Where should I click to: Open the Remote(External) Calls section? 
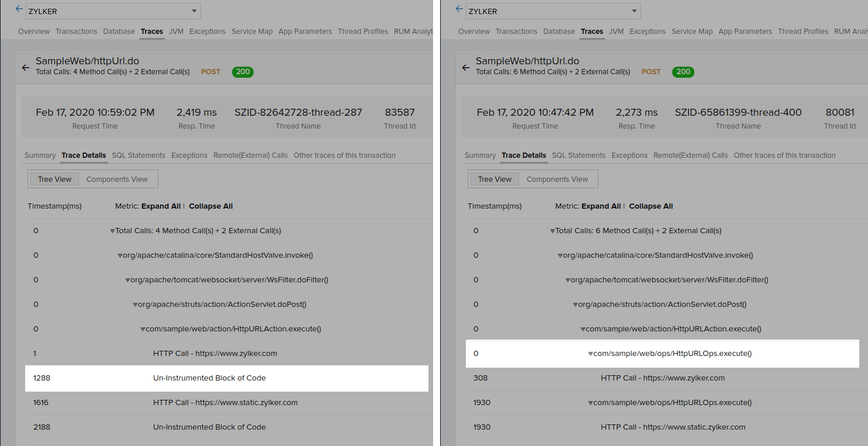[x=250, y=155]
